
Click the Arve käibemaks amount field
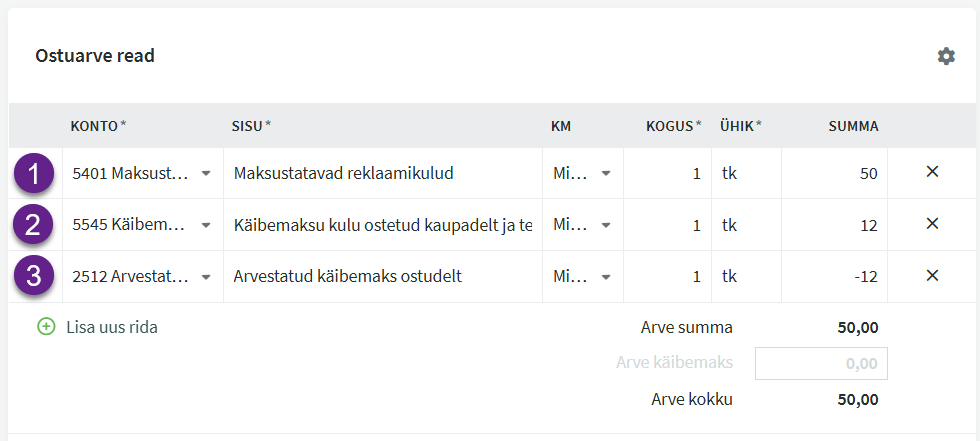(821, 364)
